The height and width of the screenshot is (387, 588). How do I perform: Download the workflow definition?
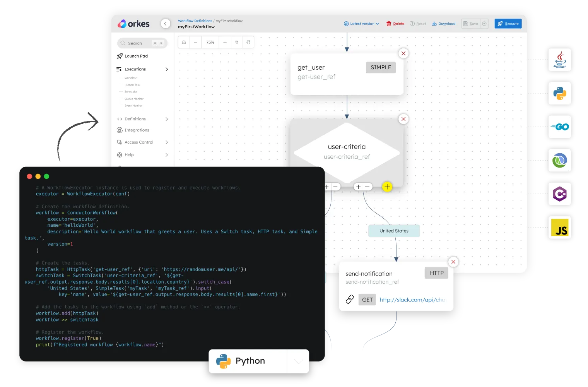[x=443, y=24]
